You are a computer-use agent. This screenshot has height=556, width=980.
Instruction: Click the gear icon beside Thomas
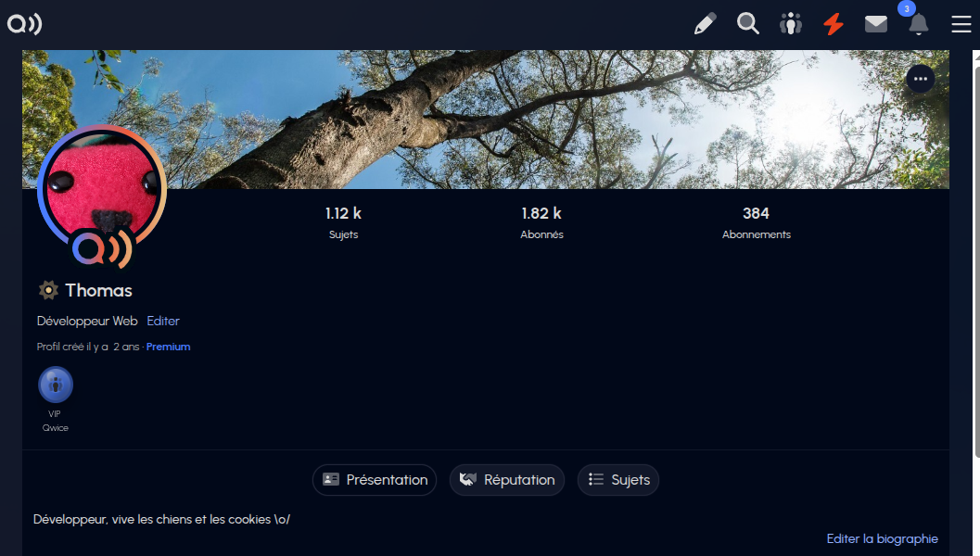point(48,291)
